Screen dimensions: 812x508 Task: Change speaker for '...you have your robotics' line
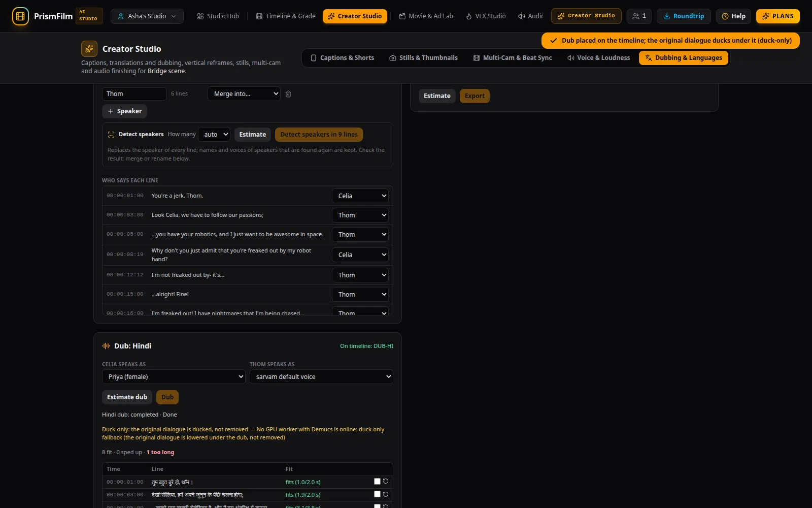tap(360, 235)
